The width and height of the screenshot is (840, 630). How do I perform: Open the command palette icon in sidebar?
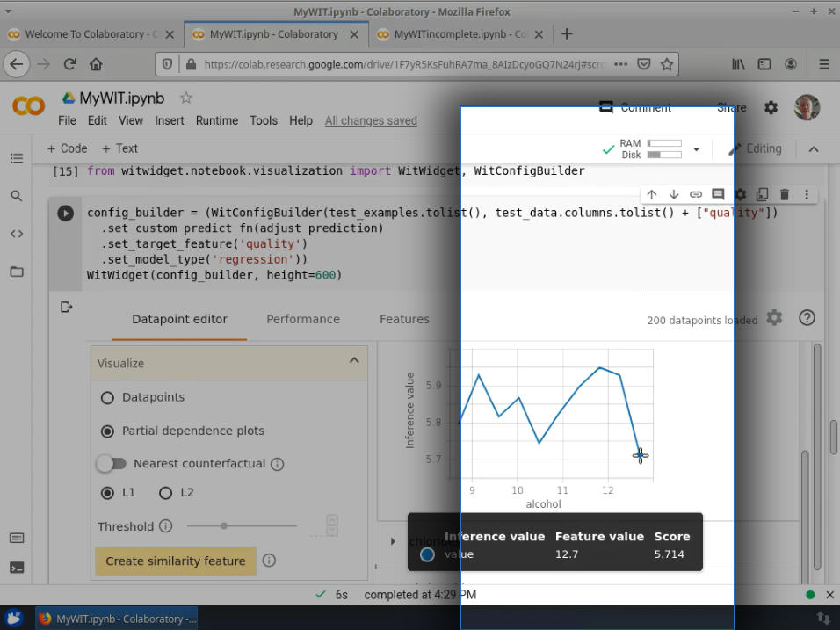pos(17,538)
